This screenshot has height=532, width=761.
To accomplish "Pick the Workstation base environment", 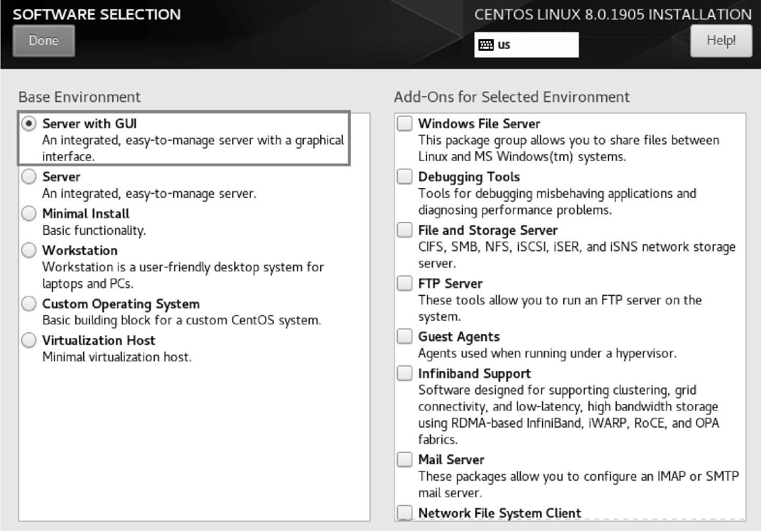I will tap(29, 250).
